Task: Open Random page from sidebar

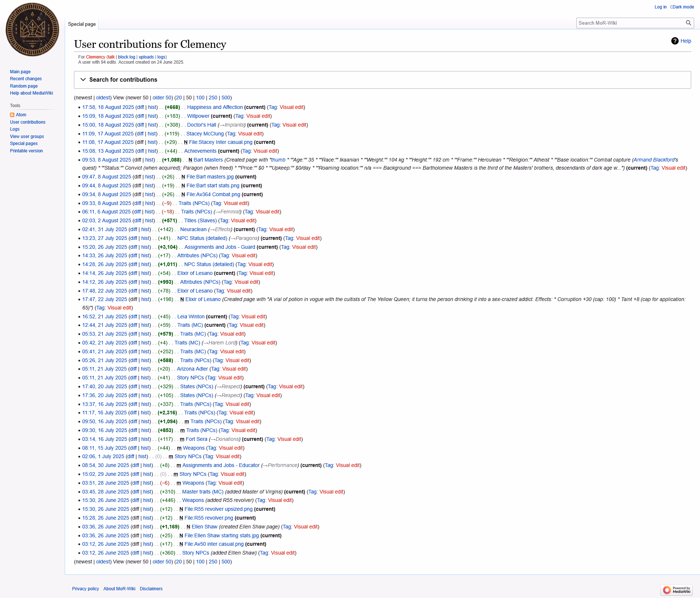Action: click(x=24, y=86)
